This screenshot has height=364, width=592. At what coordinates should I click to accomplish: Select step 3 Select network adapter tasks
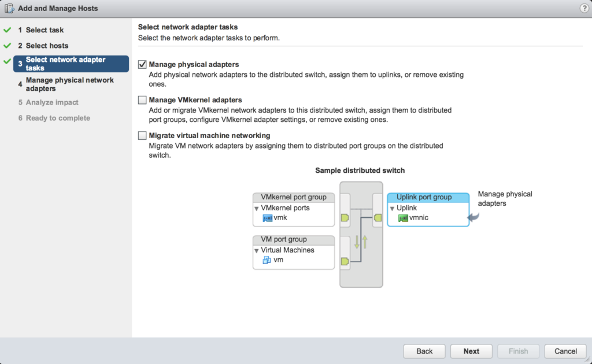71,64
